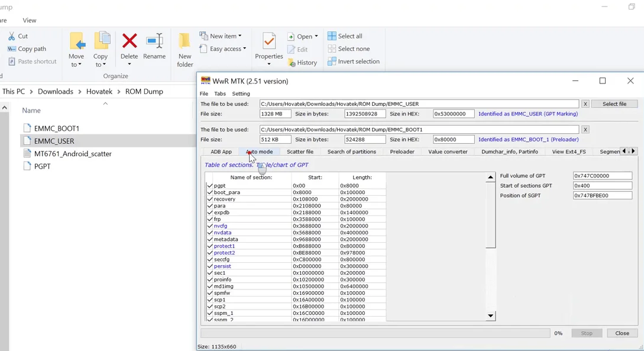Click the Start of sections GPT field
Viewport: 644px width, 351px height.
(x=602, y=185)
